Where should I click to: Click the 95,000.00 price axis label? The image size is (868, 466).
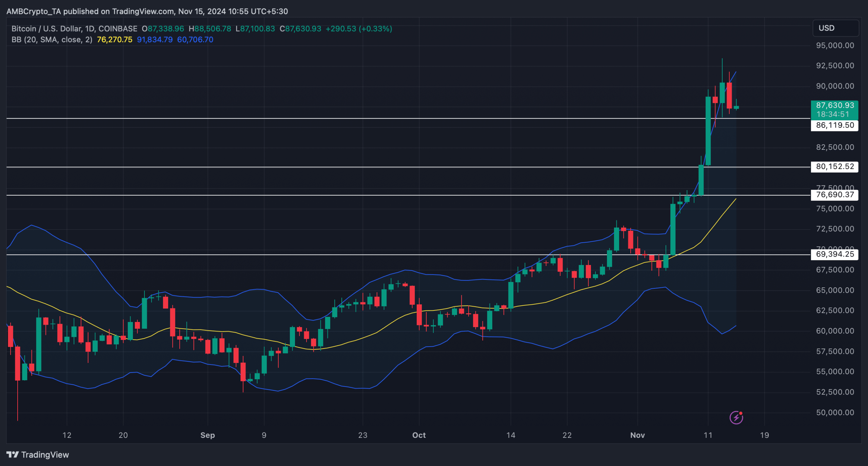click(x=835, y=45)
